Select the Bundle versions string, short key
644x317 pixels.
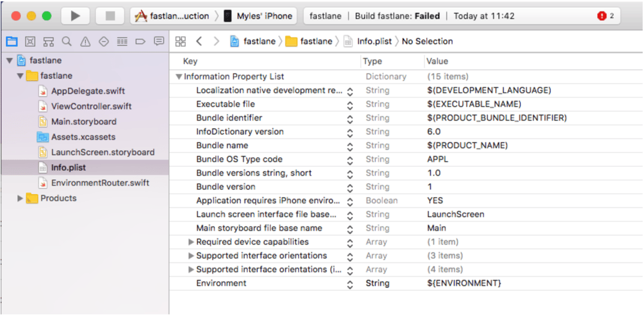tap(254, 173)
